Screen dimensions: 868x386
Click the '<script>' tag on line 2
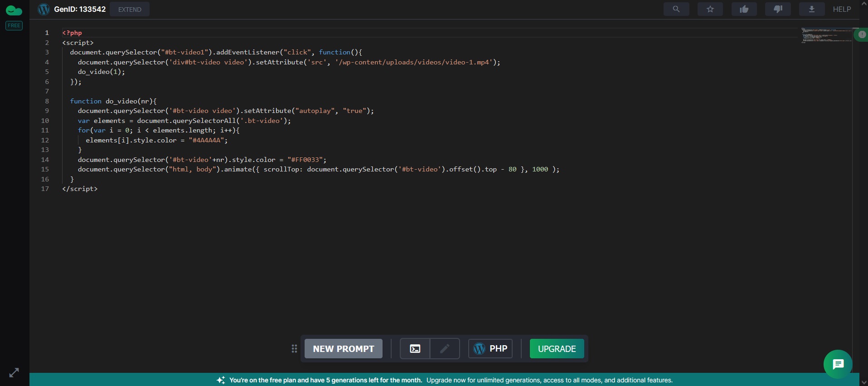point(78,43)
